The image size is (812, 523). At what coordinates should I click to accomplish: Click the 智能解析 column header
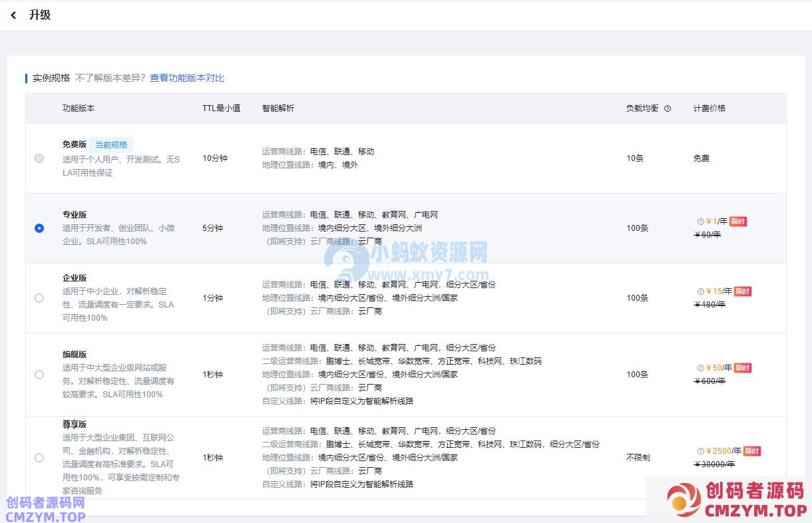click(x=278, y=108)
